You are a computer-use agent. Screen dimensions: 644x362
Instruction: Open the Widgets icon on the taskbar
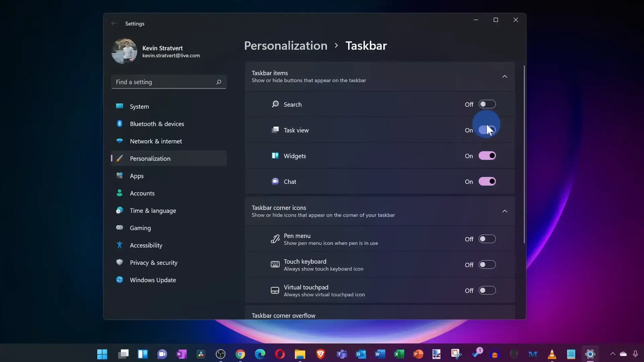coord(143,354)
